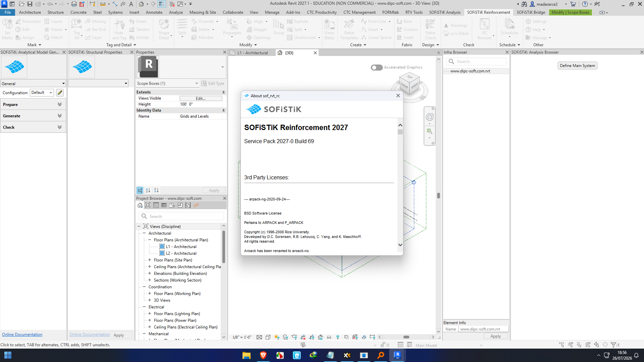Activate the L1 - Architectural view tab
This screenshot has width=644, height=362.
coord(252,53)
